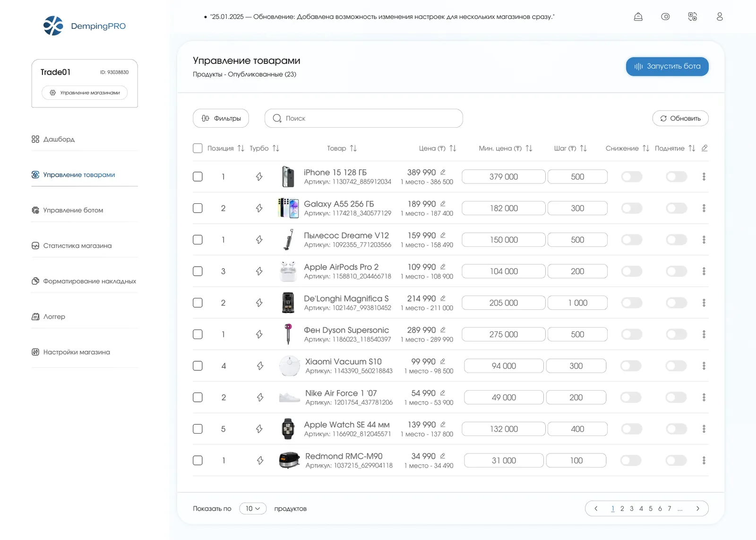Check the select-all checkbox in header

[x=198, y=148]
